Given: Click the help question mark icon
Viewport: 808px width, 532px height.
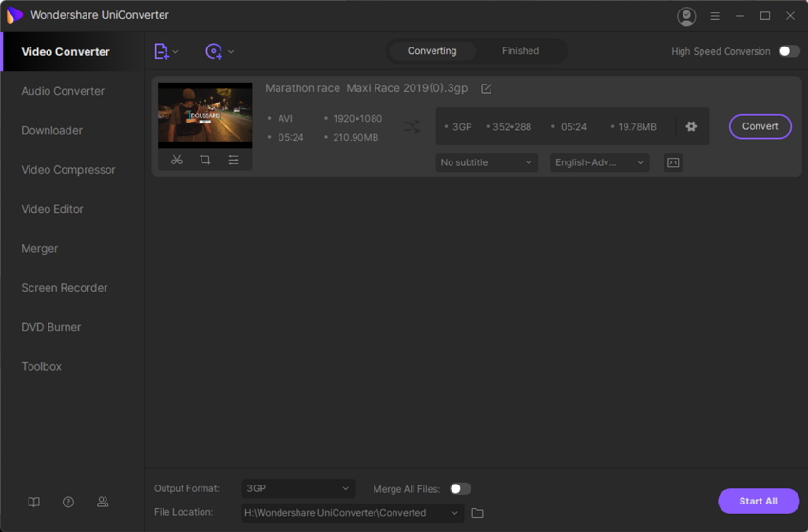Looking at the screenshot, I should click(68, 503).
